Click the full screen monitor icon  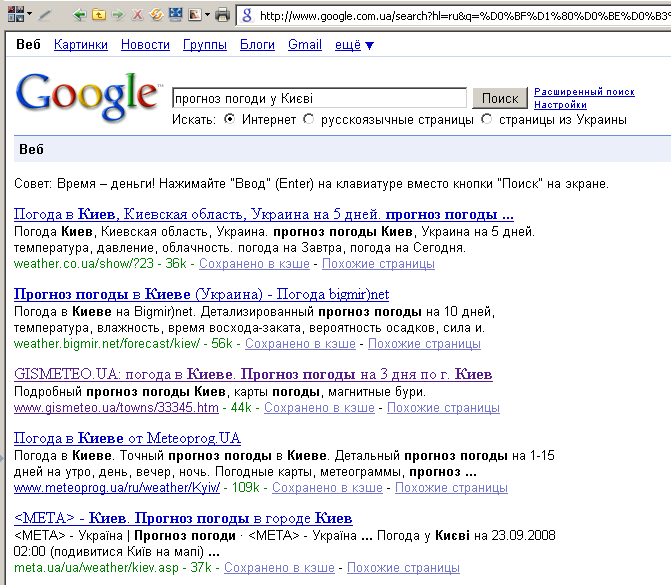175,15
